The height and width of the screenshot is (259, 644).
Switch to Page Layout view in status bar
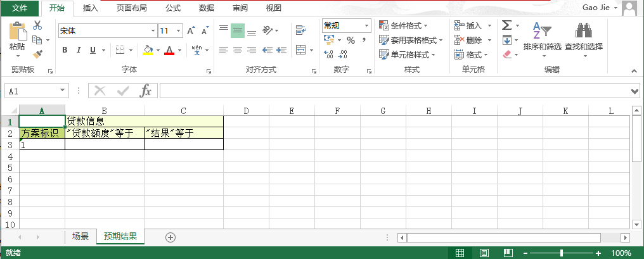point(484,253)
